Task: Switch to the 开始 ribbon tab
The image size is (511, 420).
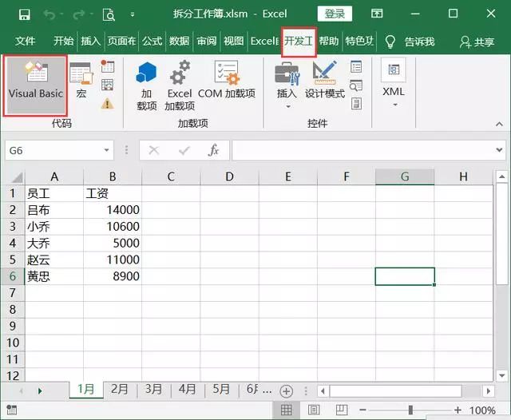Action: coord(64,41)
